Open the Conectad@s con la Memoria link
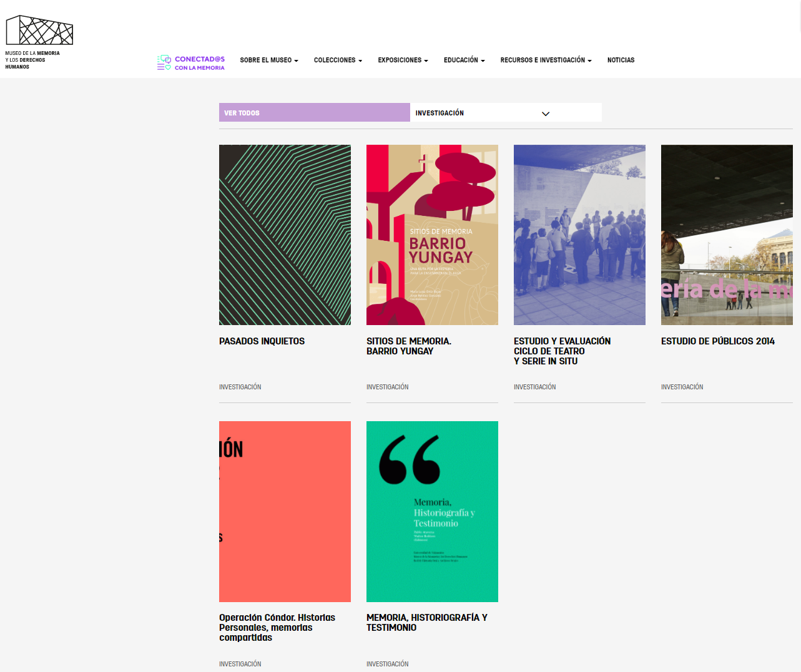 pos(191,63)
